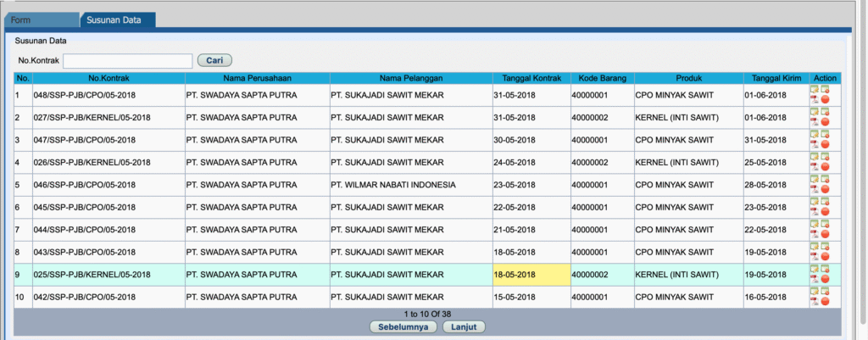868x340 pixels.
Task: Select contract number 047/SSP-PJB/CPO/05-2018
Action: pos(85,140)
